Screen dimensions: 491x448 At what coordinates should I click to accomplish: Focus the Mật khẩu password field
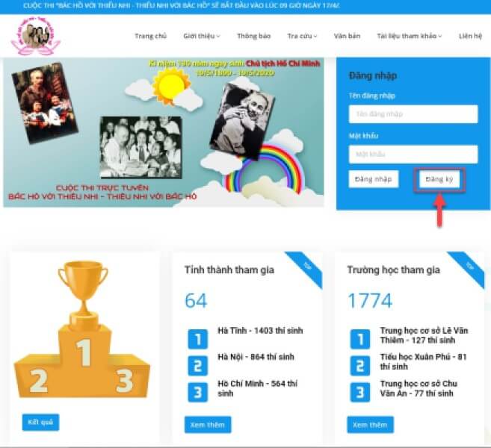tap(413, 155)
